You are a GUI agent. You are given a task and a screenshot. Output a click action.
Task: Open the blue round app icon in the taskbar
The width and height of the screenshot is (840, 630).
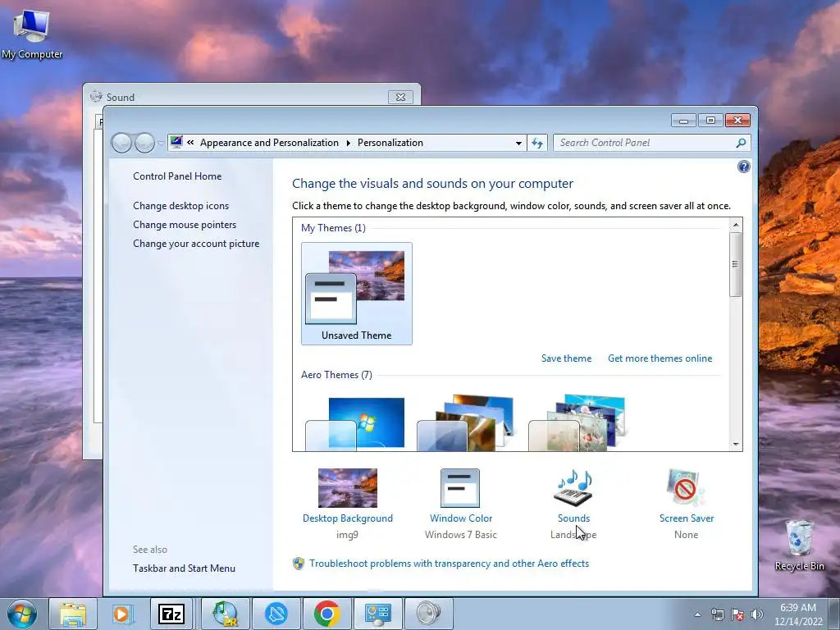click(x=276, y=614)
